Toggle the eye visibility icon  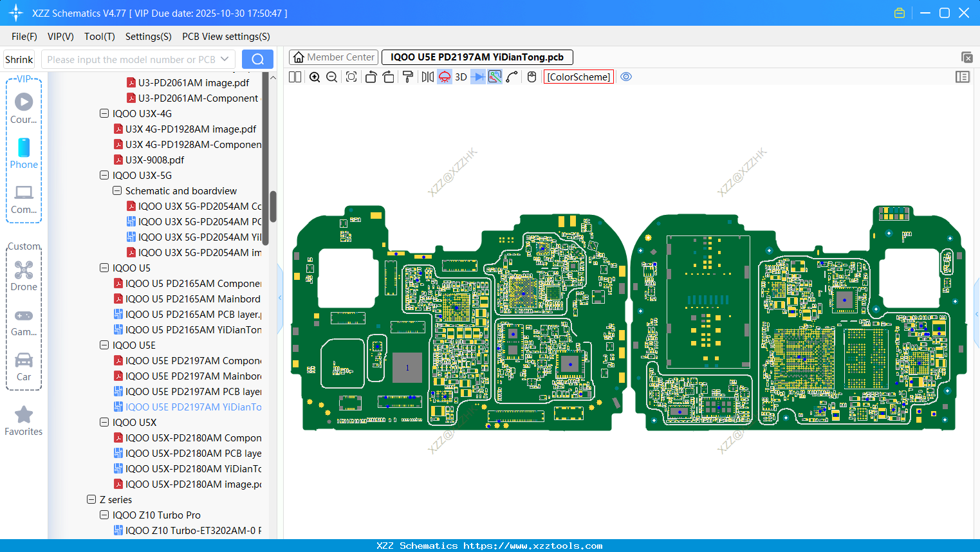626,77
